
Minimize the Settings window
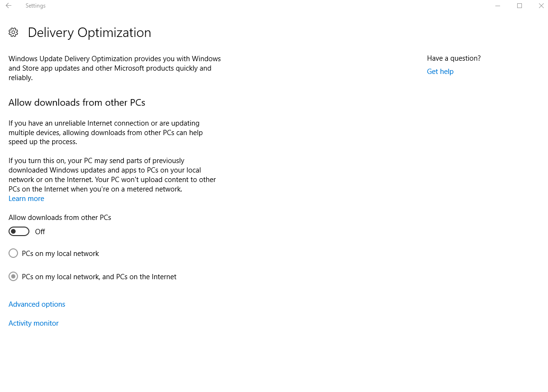(x=498, y=6)
